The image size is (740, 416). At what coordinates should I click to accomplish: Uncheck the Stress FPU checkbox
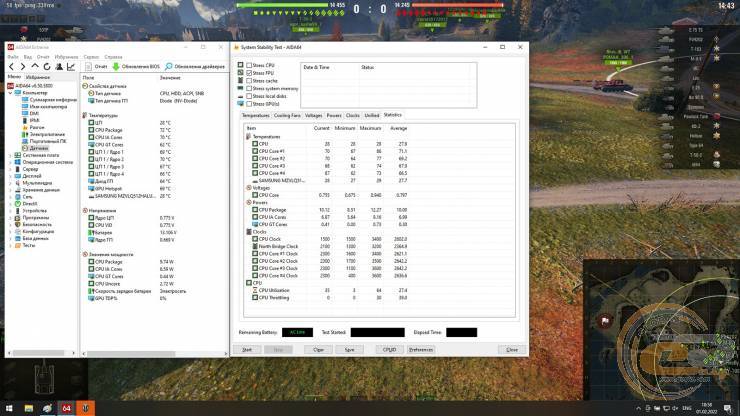[249, 73]
